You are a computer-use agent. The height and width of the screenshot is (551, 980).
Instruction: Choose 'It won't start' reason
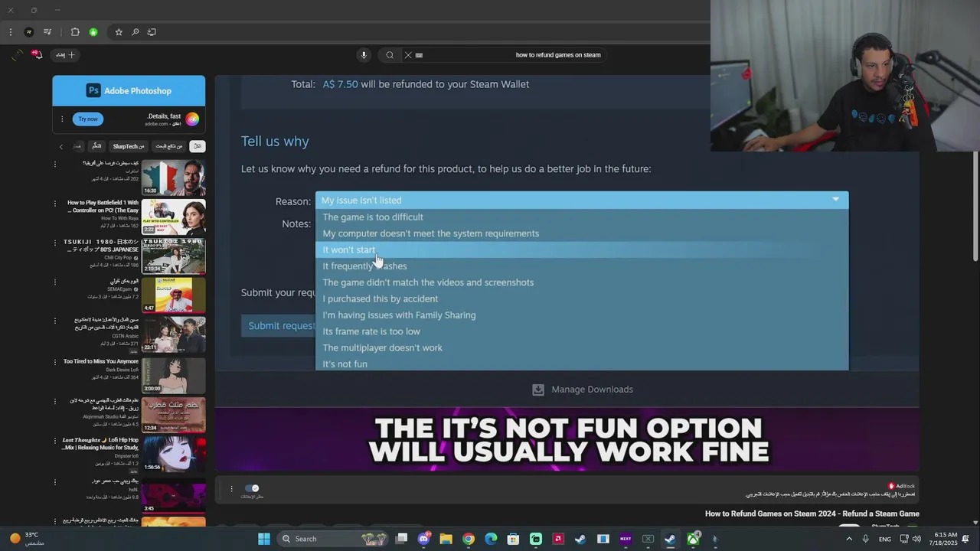click(x=582, y=249)
